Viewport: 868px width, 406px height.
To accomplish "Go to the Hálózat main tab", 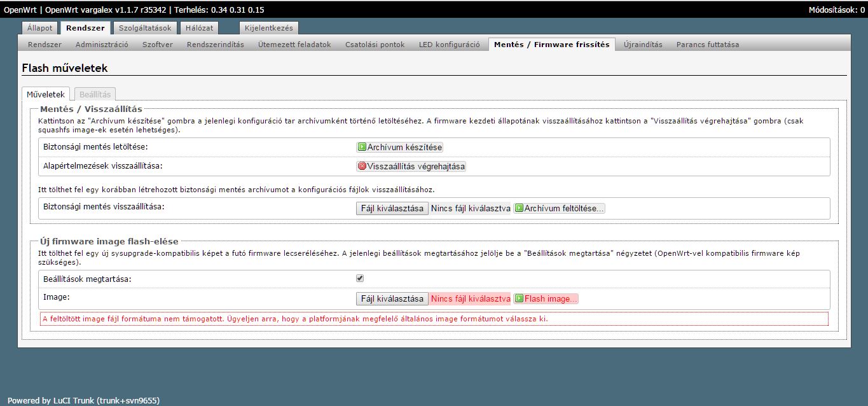I will (x=200, y=28).
